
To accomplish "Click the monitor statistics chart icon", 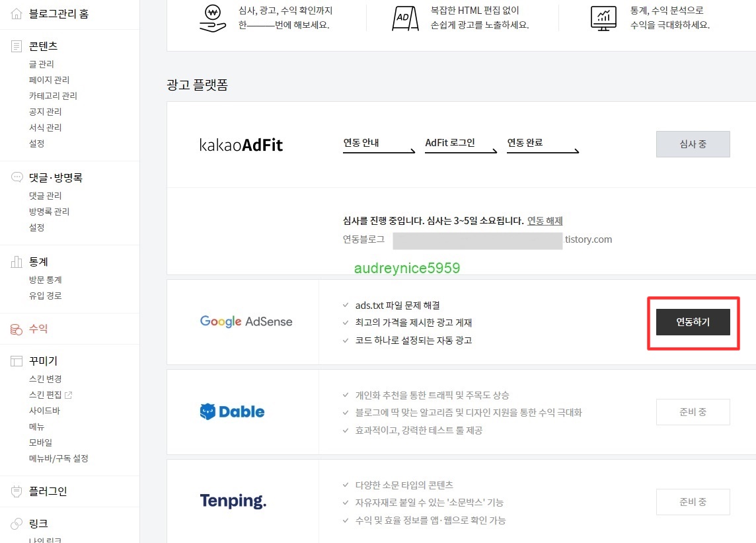I will point(603,19).
